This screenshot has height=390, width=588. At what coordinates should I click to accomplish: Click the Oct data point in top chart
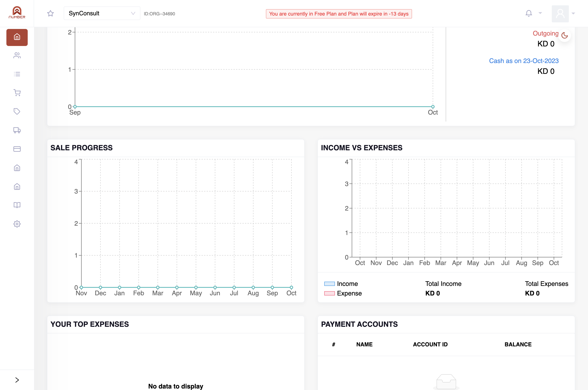coord(433,107)
